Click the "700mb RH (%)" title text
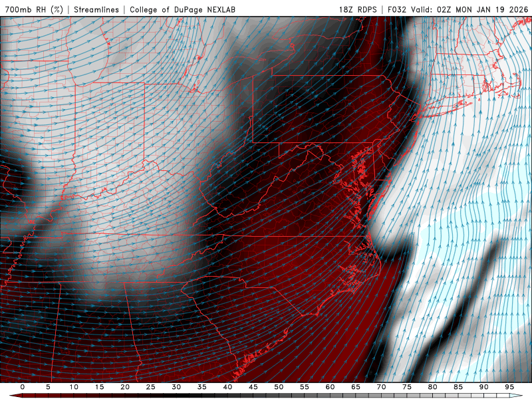The image size is (532, 399). [34, 9]
